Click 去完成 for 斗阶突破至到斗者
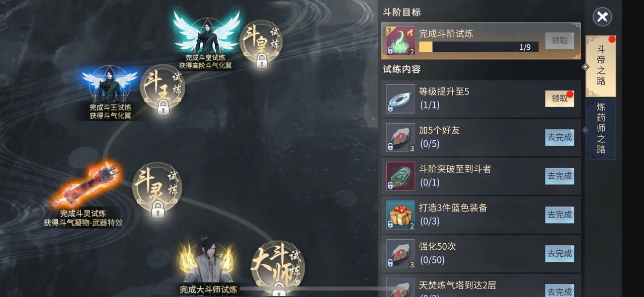This screenshot has height=297, width=644. pos(559,176)
